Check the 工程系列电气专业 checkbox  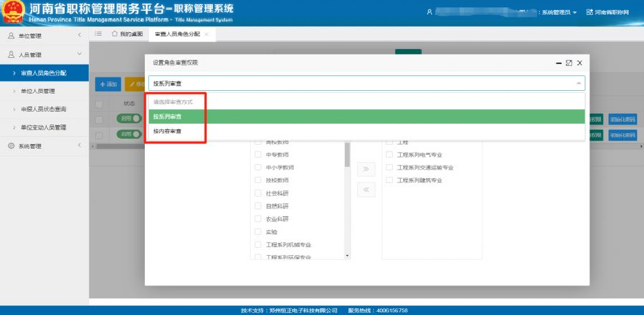click(389, 155)
